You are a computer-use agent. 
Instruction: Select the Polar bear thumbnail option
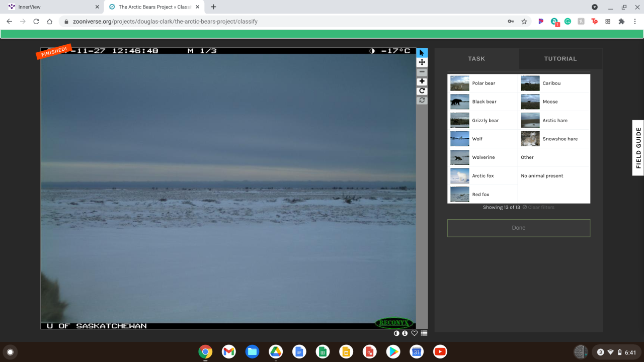point(460,83)
